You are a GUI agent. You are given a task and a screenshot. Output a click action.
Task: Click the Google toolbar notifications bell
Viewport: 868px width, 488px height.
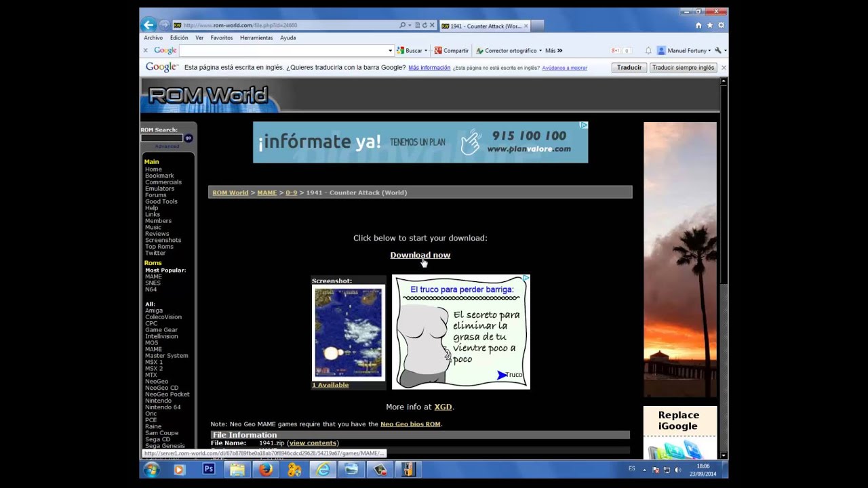coord(648,50)
